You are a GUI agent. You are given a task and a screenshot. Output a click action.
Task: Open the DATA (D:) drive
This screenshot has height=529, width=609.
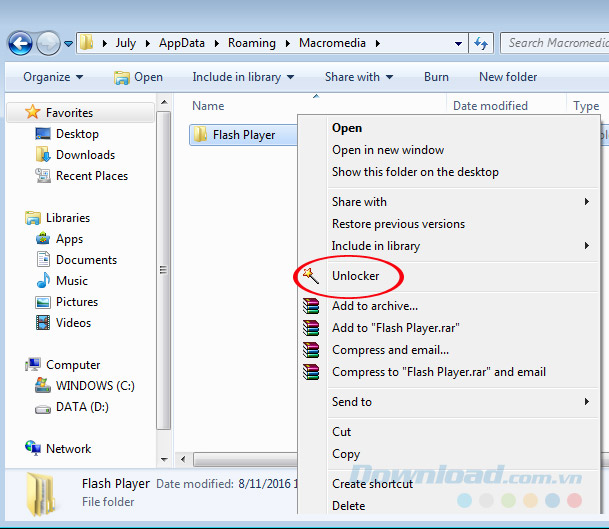point(82,406)
